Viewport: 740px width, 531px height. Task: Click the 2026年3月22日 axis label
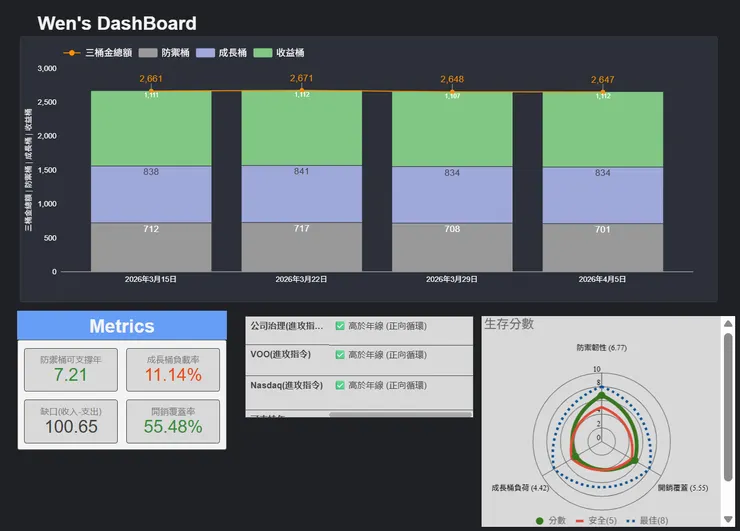point(301,279)
